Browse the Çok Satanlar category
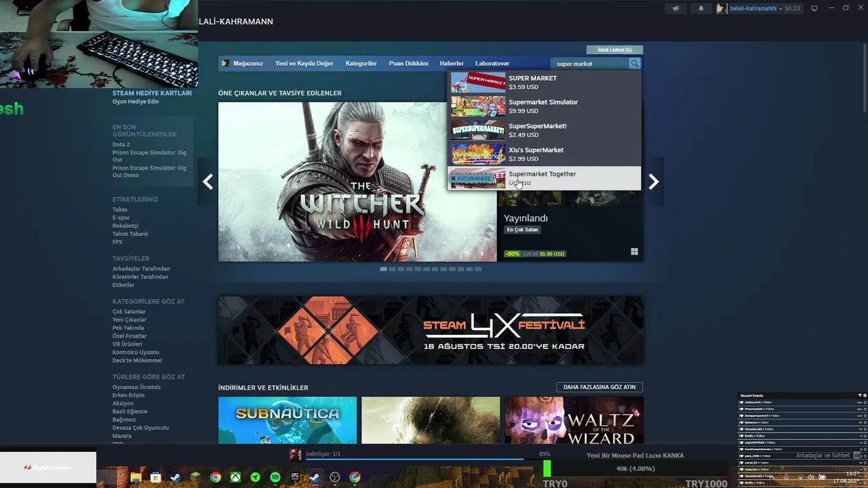The image size is (868, 488). tap(129, 312)
